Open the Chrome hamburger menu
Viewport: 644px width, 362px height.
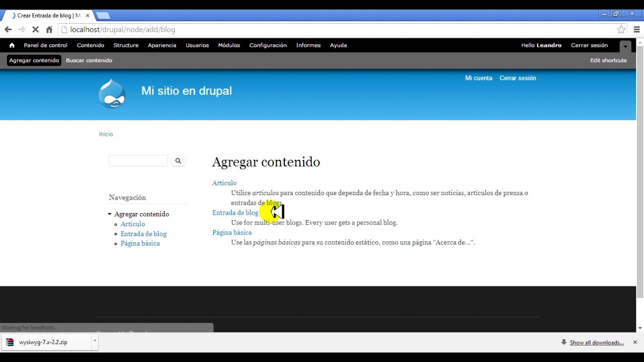[636, 30]
